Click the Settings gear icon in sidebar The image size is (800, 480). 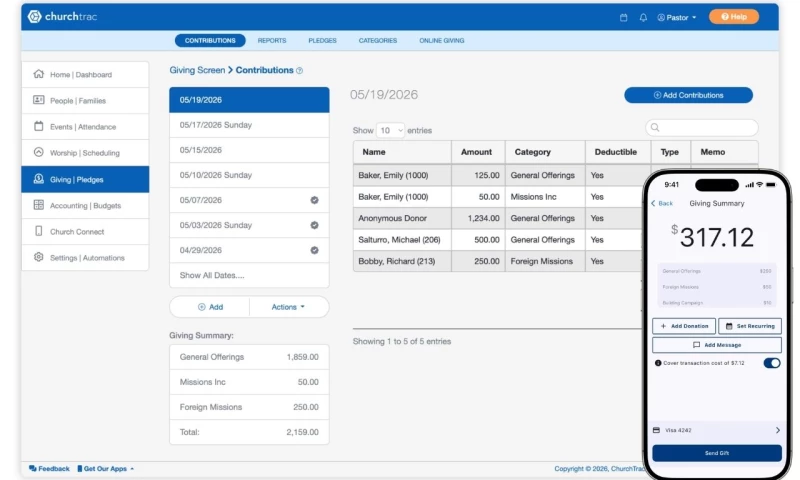pyautogui.click(x=38, y=257)
